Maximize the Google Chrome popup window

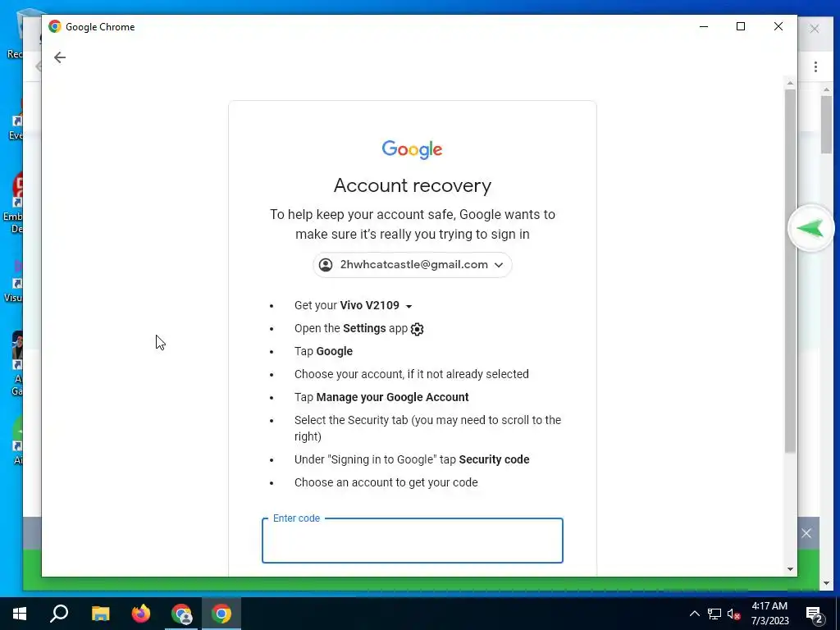(741, 27)
